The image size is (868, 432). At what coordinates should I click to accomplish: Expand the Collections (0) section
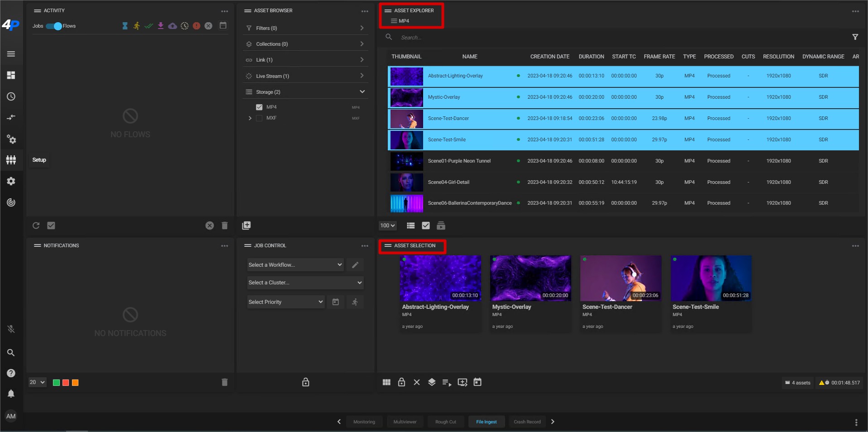point(306,44)
